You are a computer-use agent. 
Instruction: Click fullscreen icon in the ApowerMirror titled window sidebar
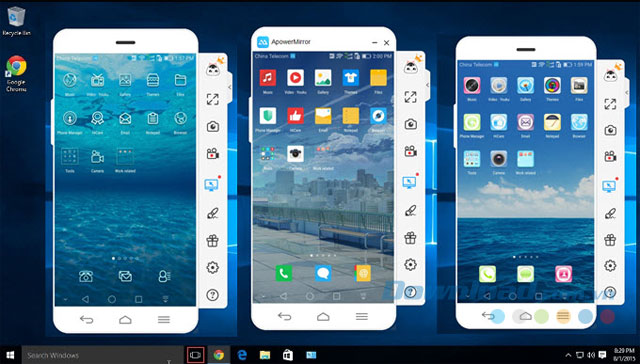coord(410,97)
